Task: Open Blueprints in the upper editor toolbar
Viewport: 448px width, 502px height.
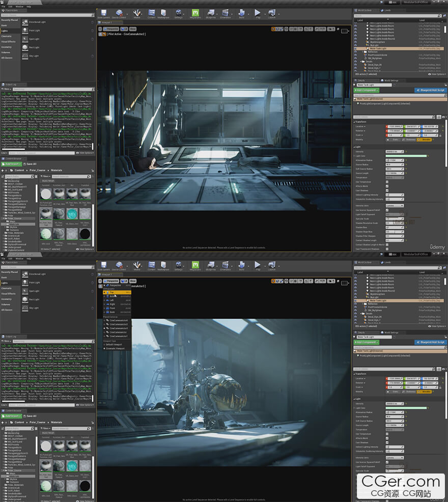Action: click(x=211, y=13)
